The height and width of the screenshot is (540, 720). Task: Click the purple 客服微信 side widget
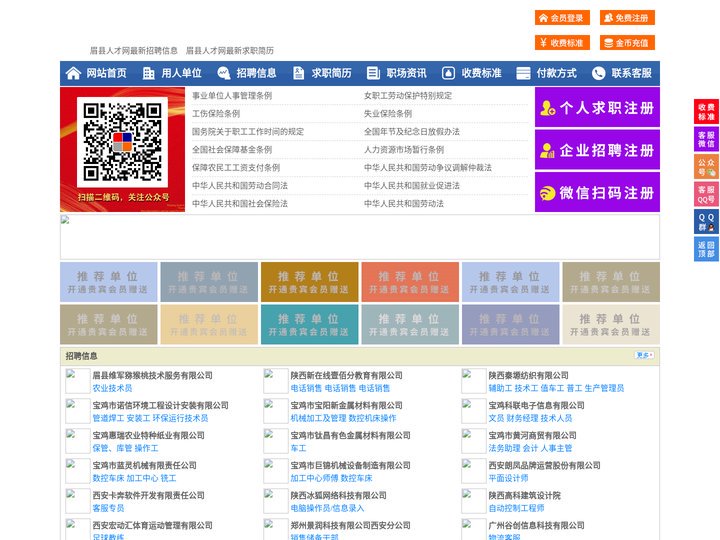point(706,139)
